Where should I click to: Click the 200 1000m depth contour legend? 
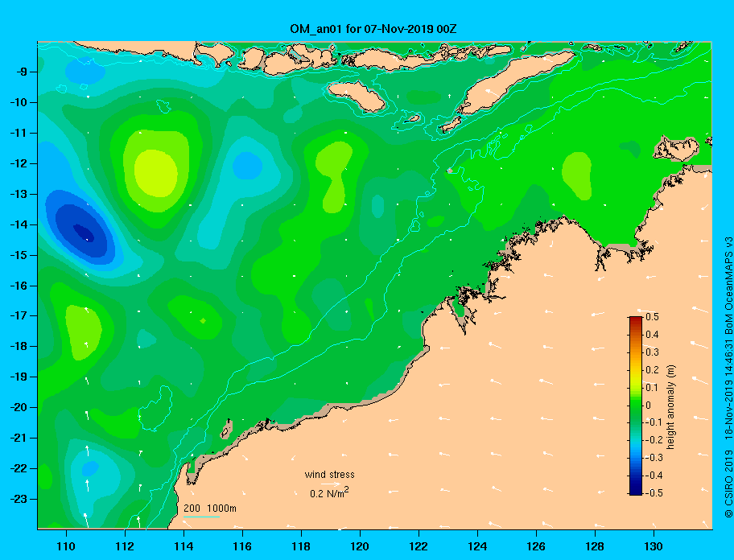tap(210, 509)
